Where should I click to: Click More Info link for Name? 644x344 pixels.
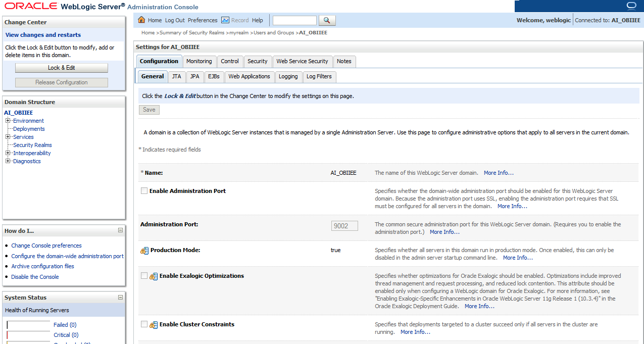[x=499, y=173]
